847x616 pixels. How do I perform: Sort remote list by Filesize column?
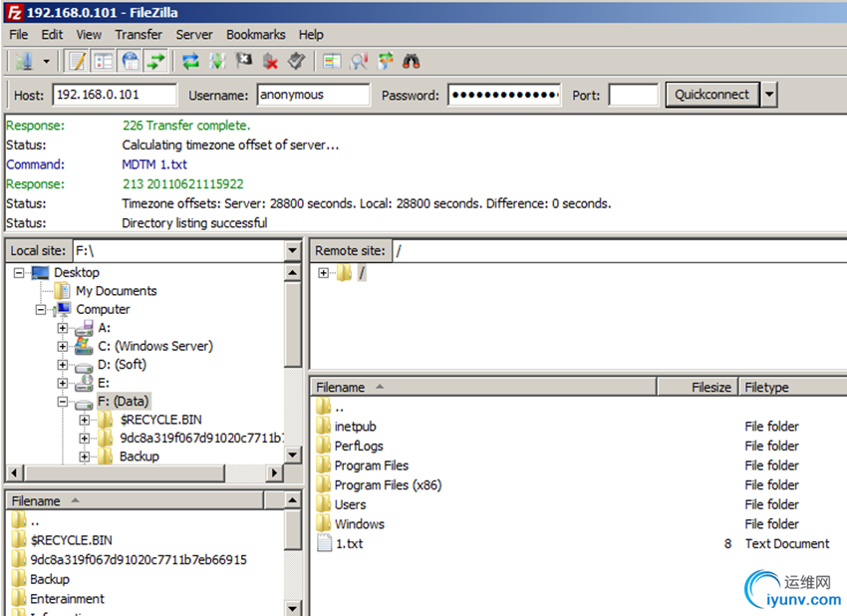click(x=698, y=387)
